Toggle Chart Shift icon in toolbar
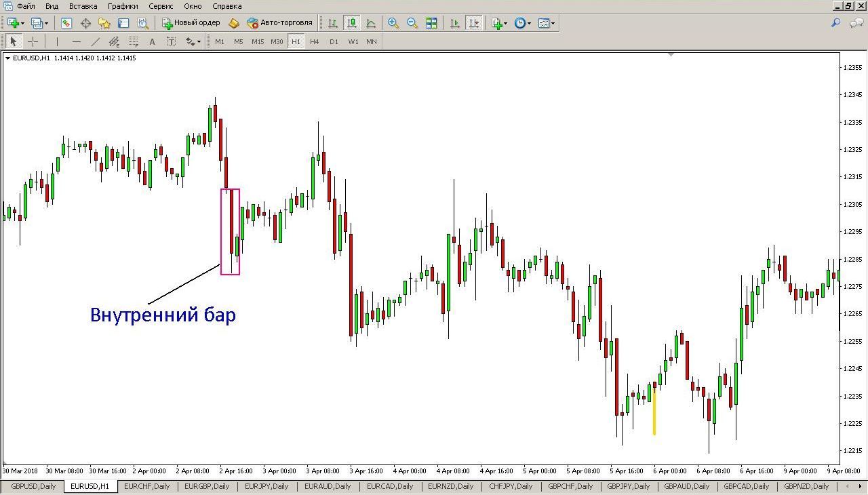Screen dimensions: 868x495 (x=473, y=23)
